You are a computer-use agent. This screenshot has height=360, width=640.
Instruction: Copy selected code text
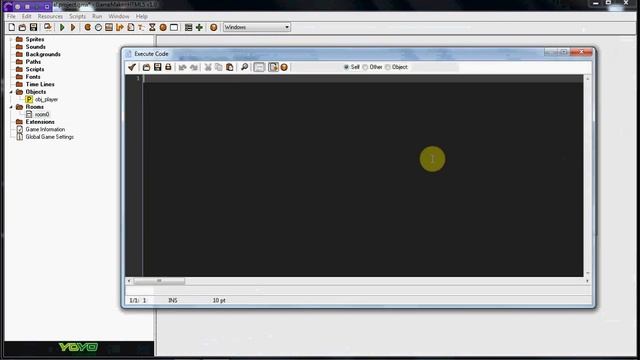click(219, 67)
